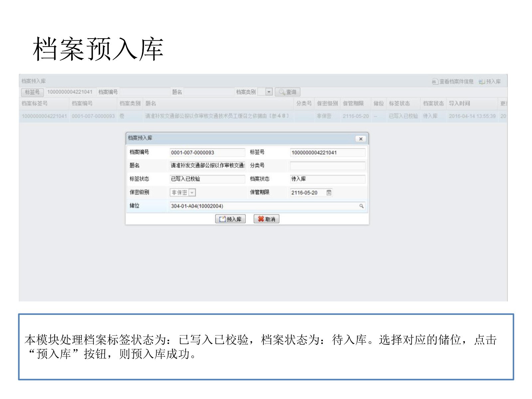Click the 标签号 button in filter bar

pos(32,92)
